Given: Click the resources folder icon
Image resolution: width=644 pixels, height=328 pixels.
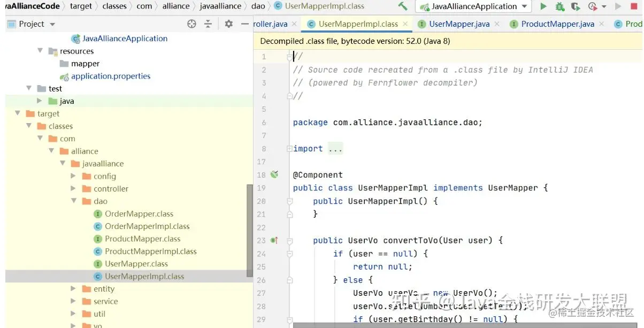Looking at the screenshot, I should click(x=53, y=51).
